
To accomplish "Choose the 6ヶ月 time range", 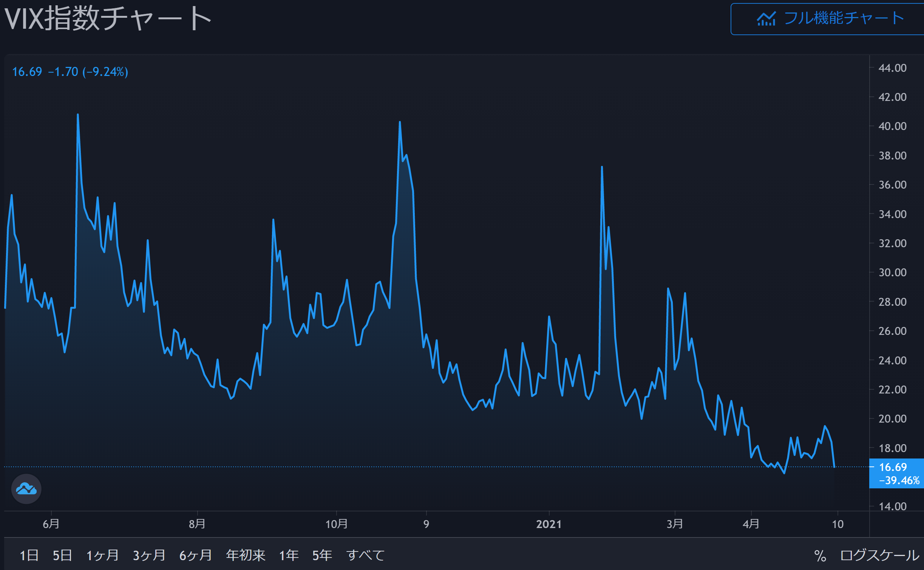I will click(195, 555).
